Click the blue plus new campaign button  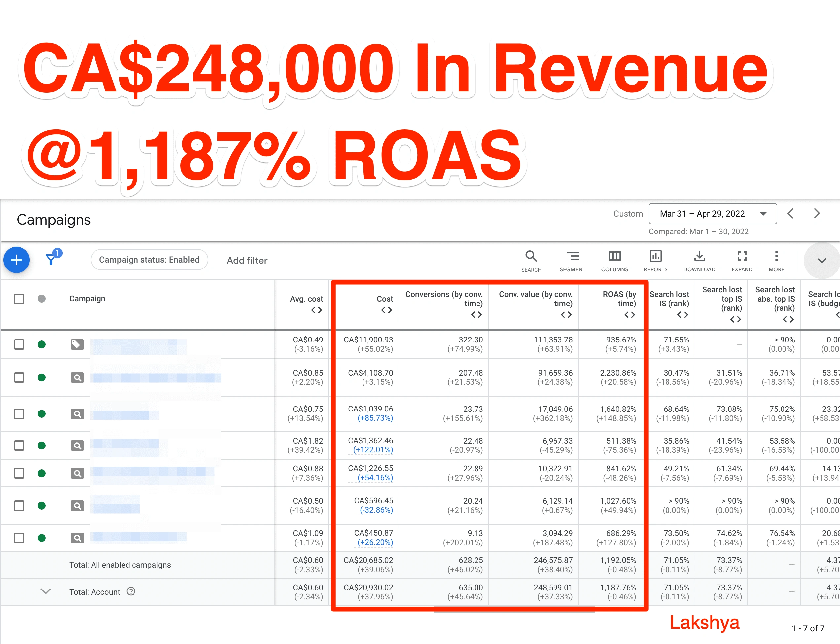pos(17,260)
